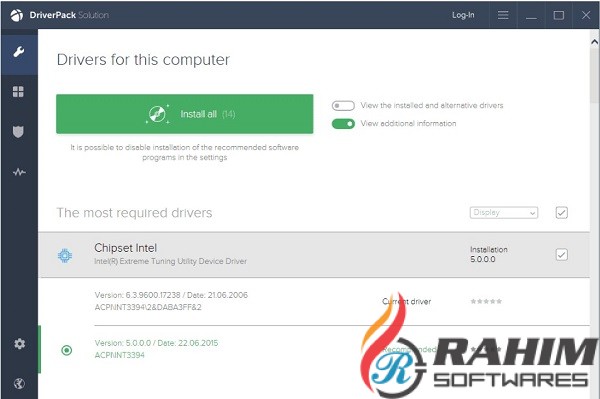
Task: Toggle View the installed and alternative drivers
Action: pos(343,106)
